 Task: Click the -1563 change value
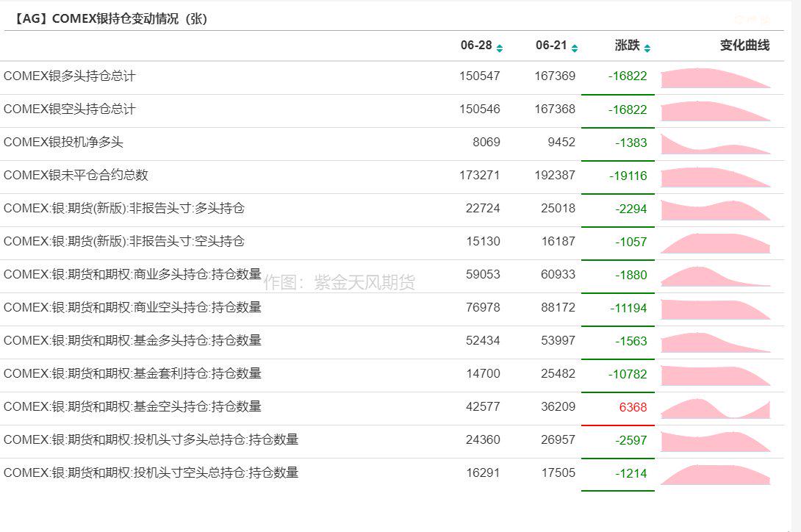point(631,341)
